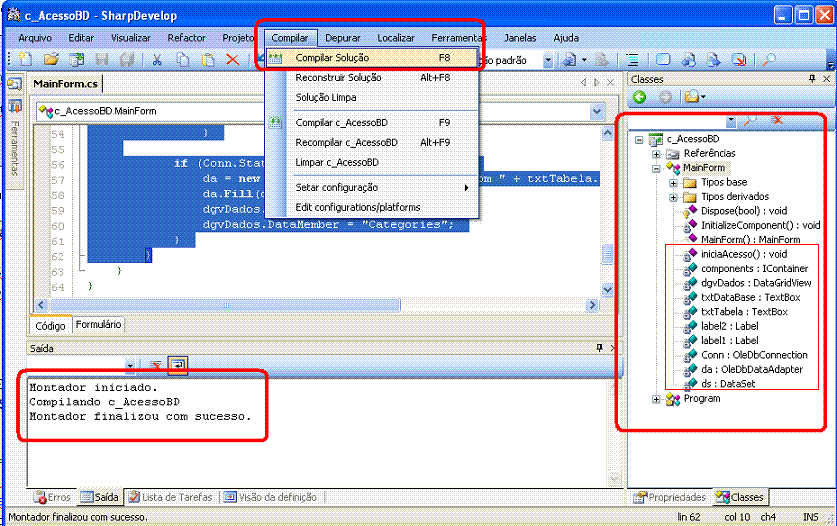The image size is (837, 526).
Task: Click the Cut scissors icon
Action: coord(156,60)
